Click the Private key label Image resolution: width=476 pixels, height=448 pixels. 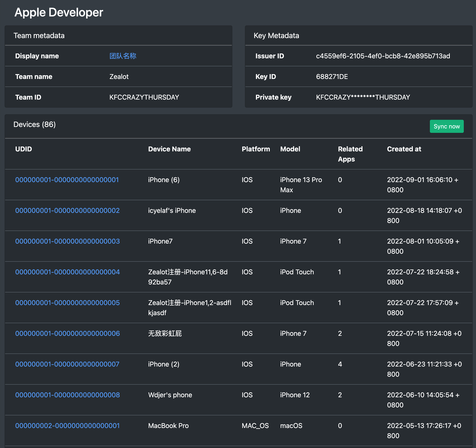273,97
